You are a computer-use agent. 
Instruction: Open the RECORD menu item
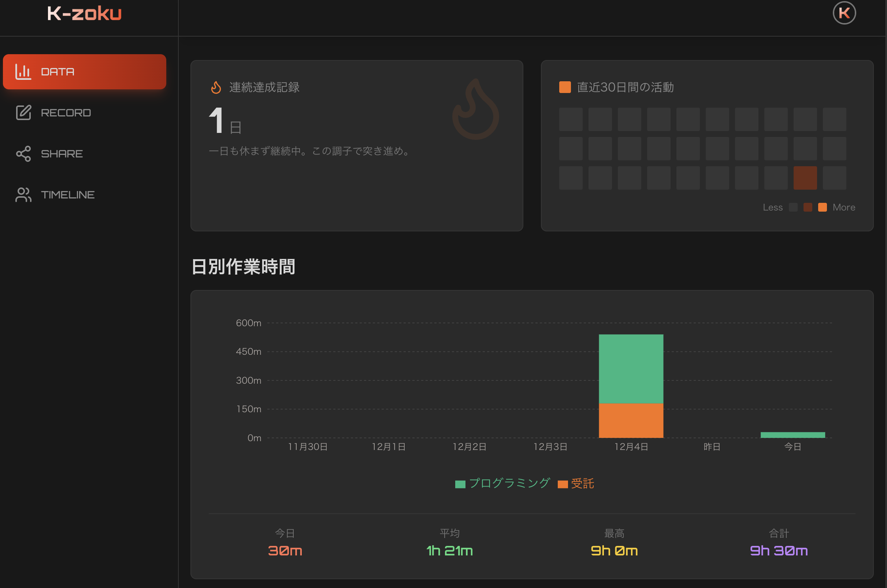[x=66, y=112]
